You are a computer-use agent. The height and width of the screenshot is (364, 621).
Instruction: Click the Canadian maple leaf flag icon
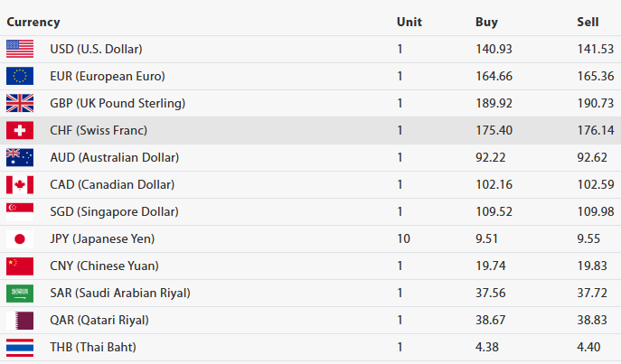click(20, 184)
